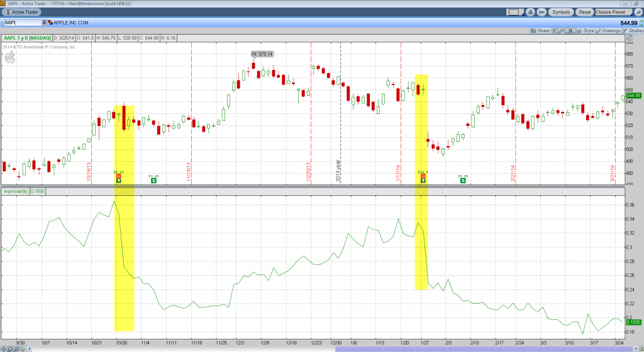Screen dimensions: 644x352
Task: Click the 'D: 3/25/14' date readout
Action: click(64, 38)
